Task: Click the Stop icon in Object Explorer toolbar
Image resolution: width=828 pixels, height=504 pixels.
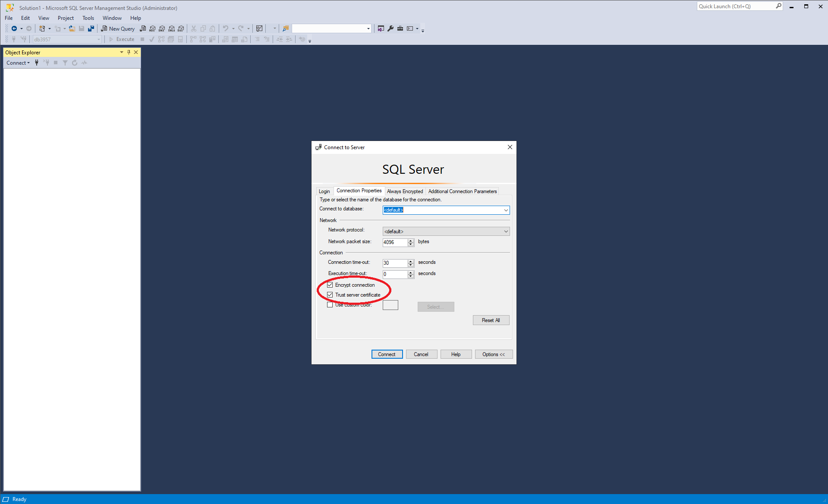Action: (x=56, y=63)
